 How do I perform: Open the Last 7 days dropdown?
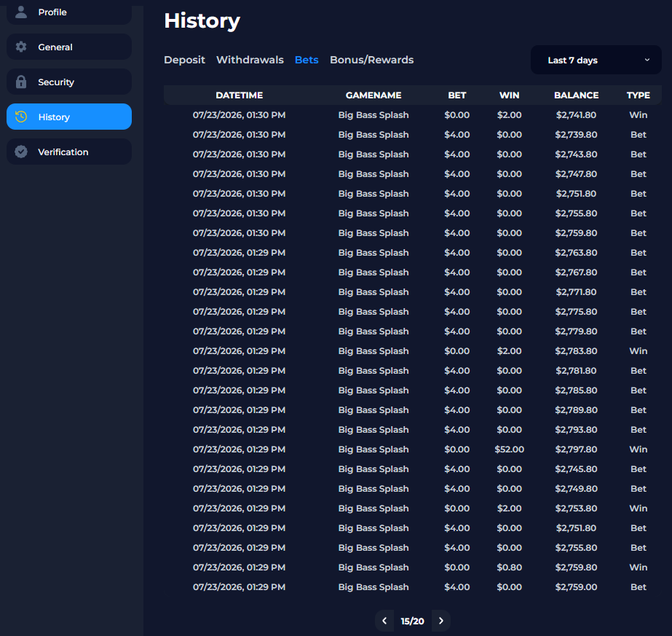[x=596, y=60]
